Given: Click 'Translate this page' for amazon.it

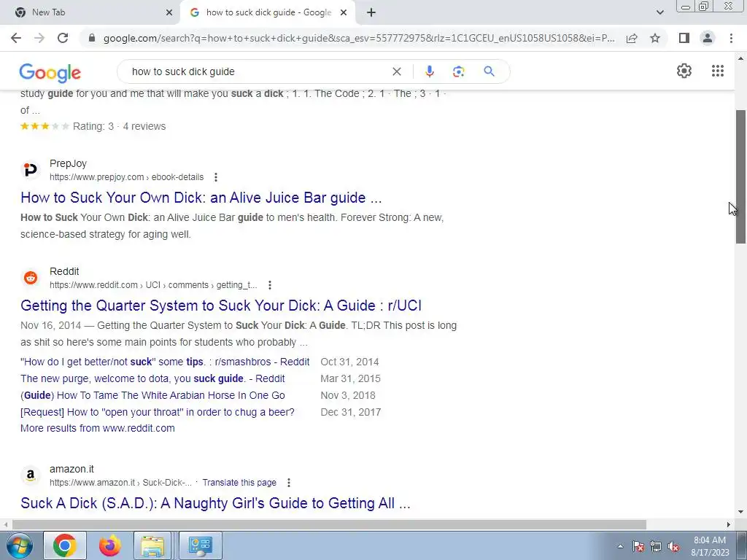Looking at the screenshot, I should [x=239, y=483].
